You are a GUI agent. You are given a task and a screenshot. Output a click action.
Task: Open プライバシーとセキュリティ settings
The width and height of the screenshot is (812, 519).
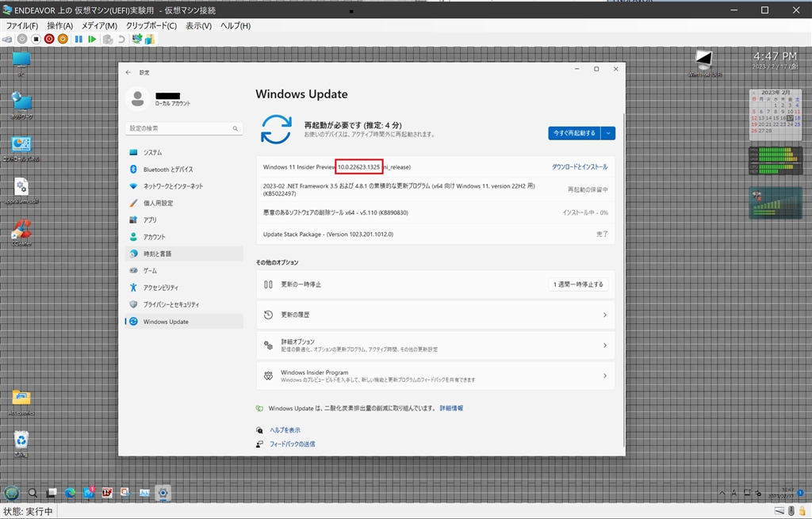tap(184, 305)
